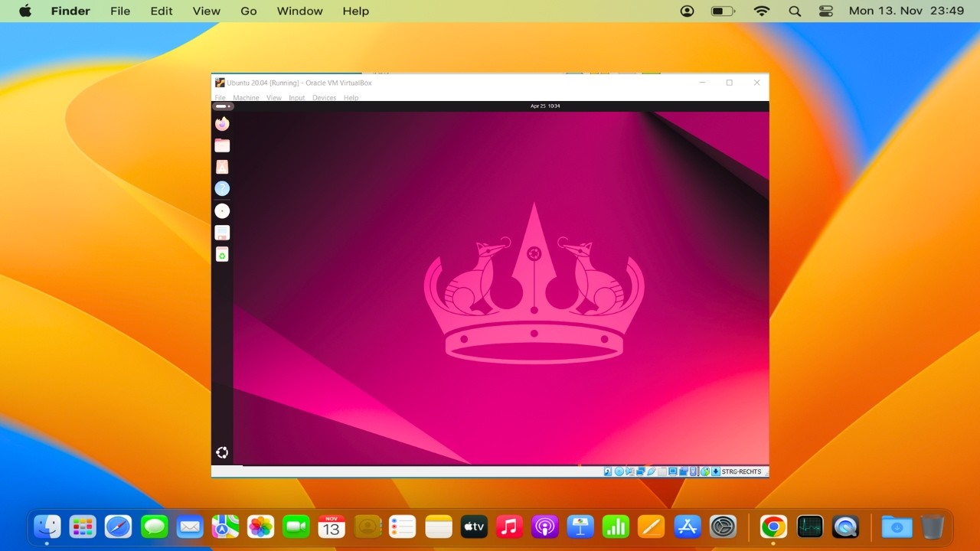Launch Safari from the Dock
Image resolution: width=980 pixels, height=551 pixels.
118,527
